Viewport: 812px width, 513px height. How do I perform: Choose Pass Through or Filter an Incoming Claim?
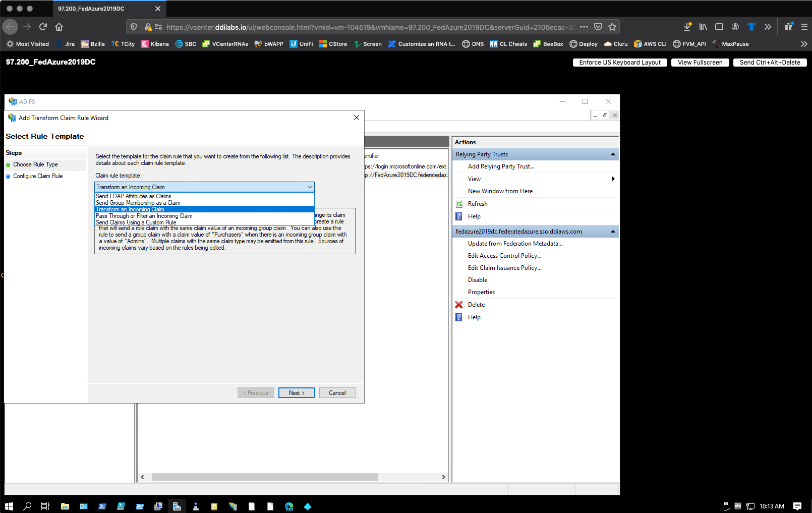pos(144,216)
